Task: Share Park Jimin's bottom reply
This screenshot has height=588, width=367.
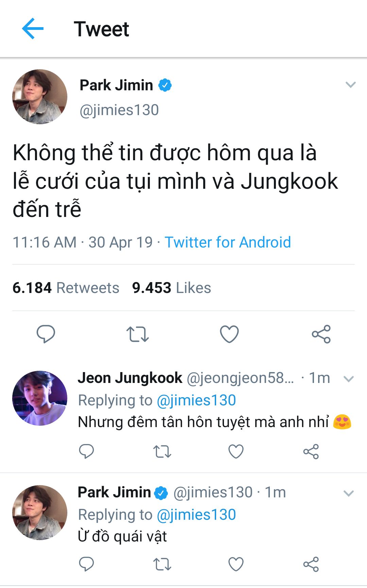Action: 311,564
